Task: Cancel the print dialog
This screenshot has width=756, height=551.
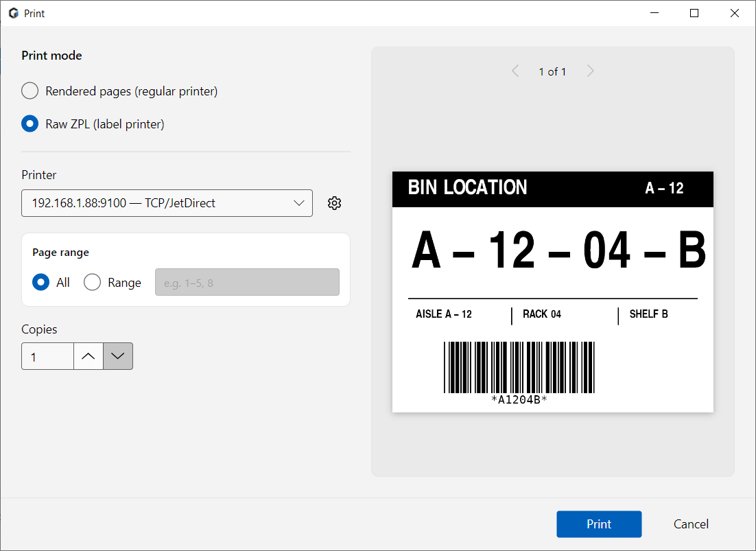Action: click(691, 524)
